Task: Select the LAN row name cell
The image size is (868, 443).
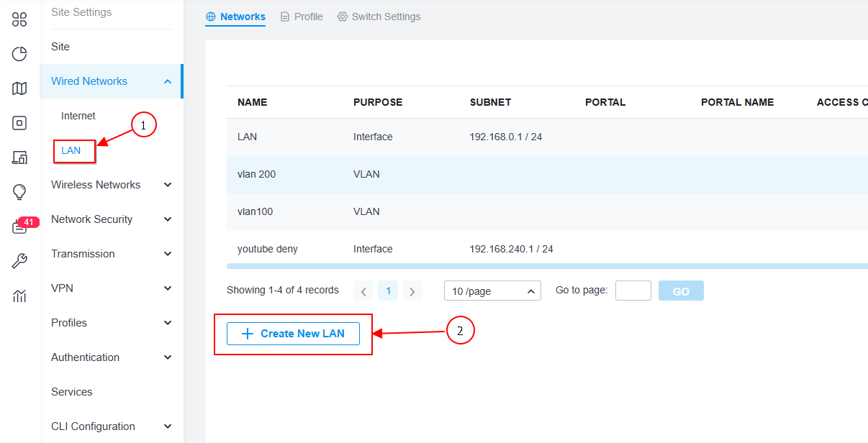Action: 247,137
